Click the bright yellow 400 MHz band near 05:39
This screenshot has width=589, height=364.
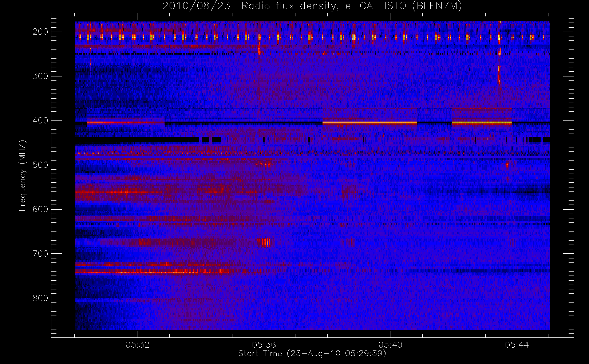coord(370,123)
